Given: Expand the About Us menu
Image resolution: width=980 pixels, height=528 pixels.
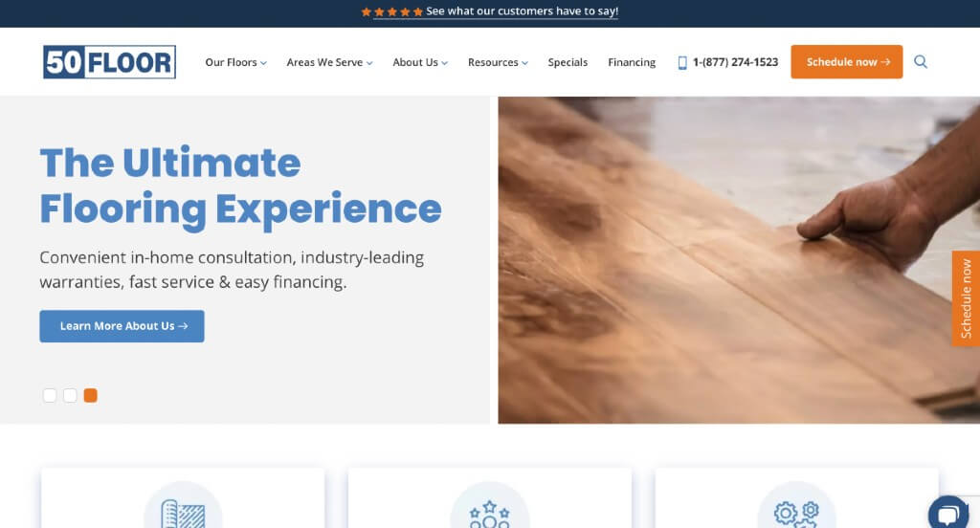Looking at the screenshot, I should (x=420, y=62).
